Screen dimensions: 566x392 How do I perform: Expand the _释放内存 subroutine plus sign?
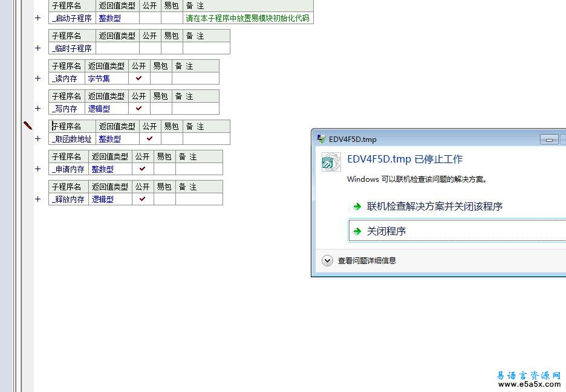38,199
